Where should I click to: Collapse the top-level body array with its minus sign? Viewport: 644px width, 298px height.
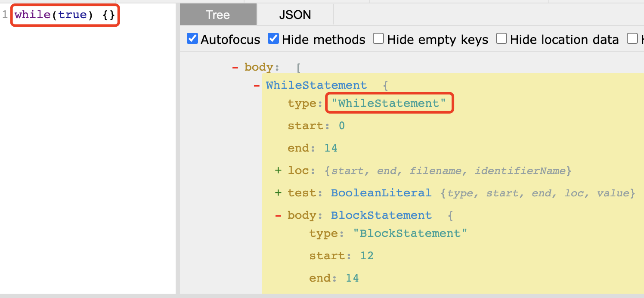(x=235, y=67)
